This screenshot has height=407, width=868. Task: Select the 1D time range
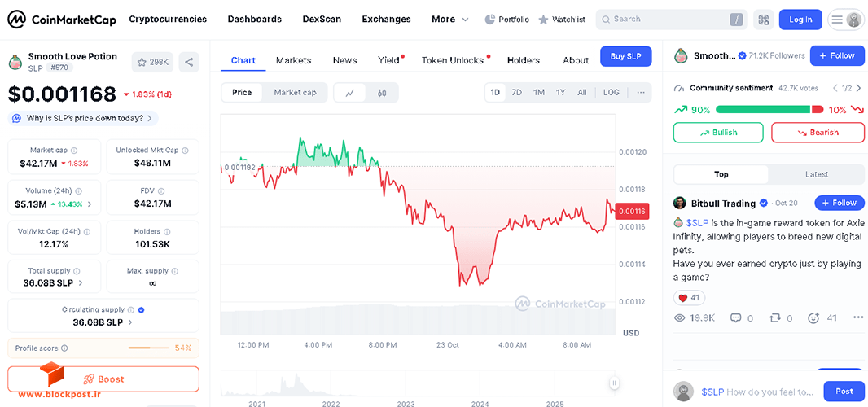tap(495, 93)
